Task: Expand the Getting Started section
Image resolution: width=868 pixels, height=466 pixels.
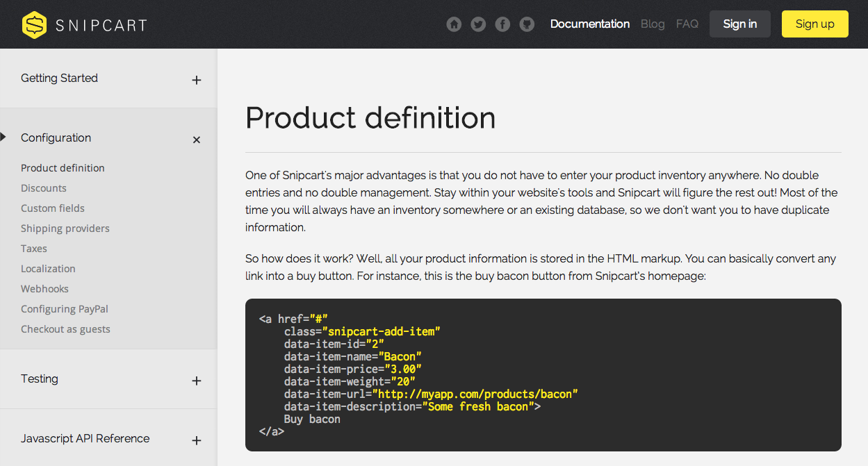Action: pos(197,80)
